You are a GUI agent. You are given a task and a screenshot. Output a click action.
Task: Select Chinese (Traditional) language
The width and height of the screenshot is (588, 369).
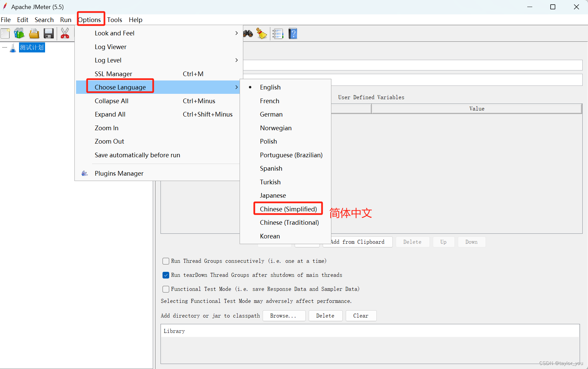coord(289,222)
